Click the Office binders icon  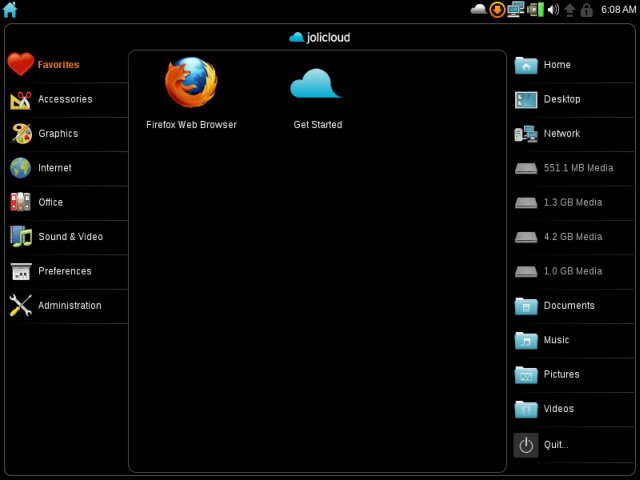20,202
